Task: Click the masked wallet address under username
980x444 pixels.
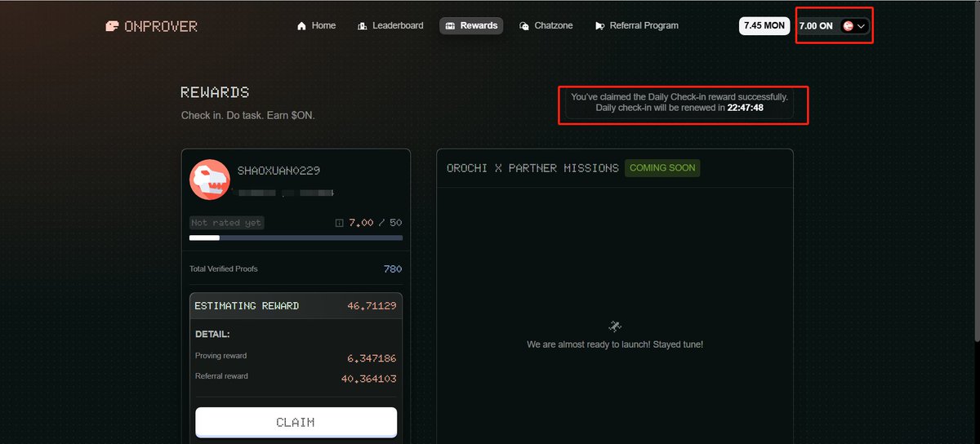Action: (283, 193)
